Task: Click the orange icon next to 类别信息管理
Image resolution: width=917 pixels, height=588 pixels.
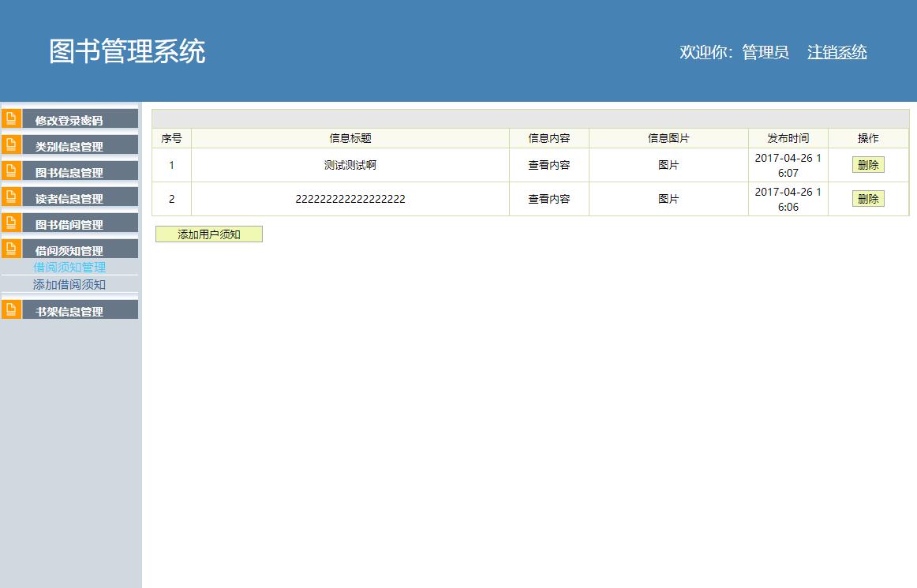Action: [x=10, y=144]
